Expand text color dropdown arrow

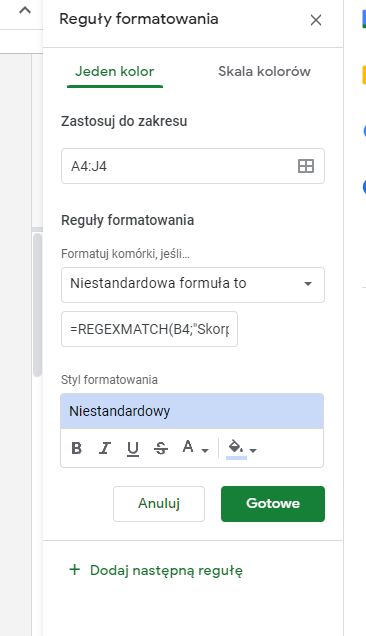point(205,450)
